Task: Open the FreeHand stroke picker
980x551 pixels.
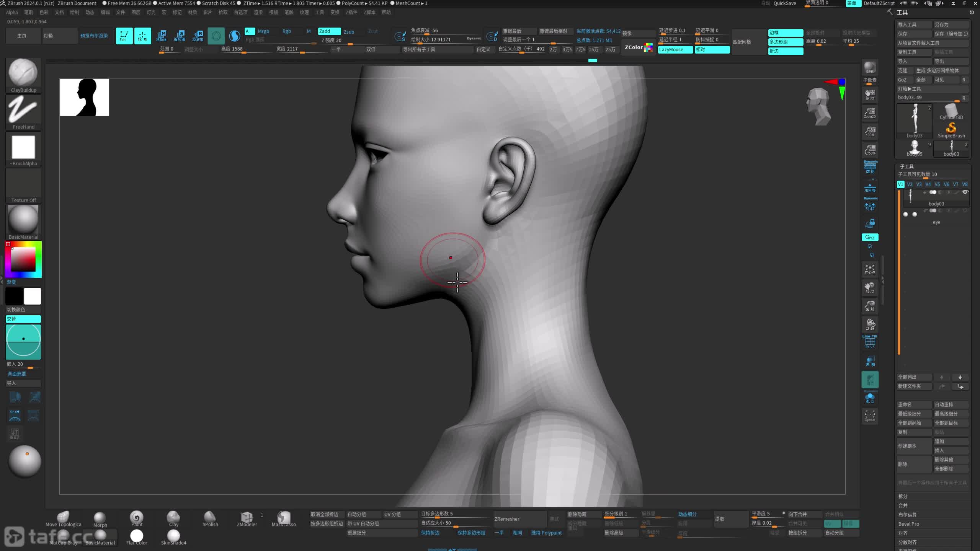Action: click(x=23, y=112)
